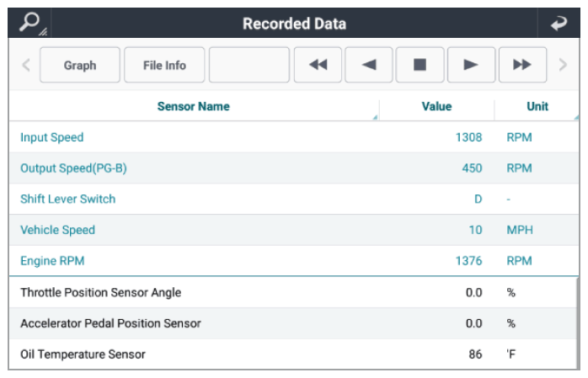Screen dimensions: 588x378
Task: Select the Engine RPM row
Action: pos(294,261)
